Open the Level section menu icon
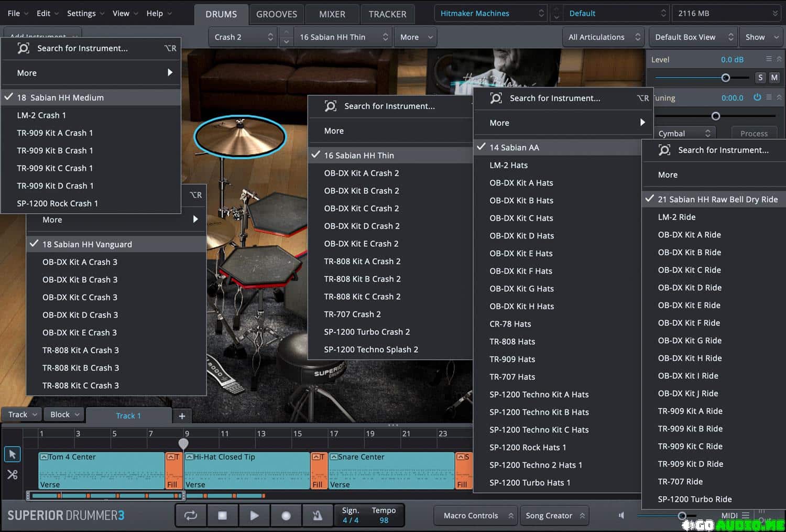The width and height of the screenshot is (786, 532). 769,59
